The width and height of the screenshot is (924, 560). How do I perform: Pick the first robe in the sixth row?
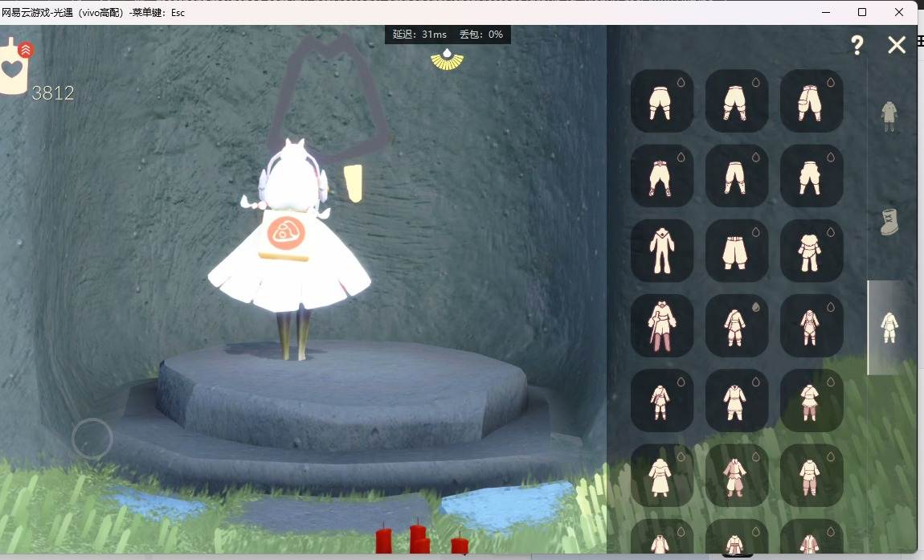click(662, 475)
